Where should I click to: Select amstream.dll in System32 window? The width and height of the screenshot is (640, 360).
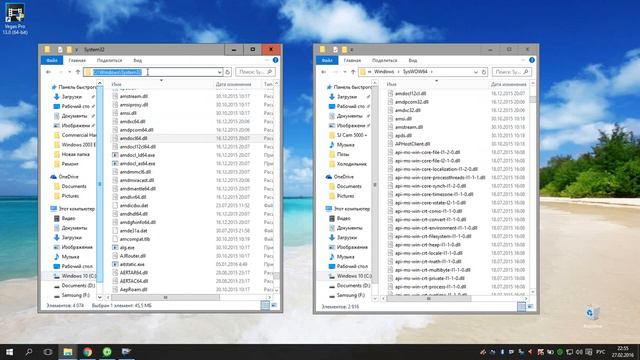coord(133,96)
